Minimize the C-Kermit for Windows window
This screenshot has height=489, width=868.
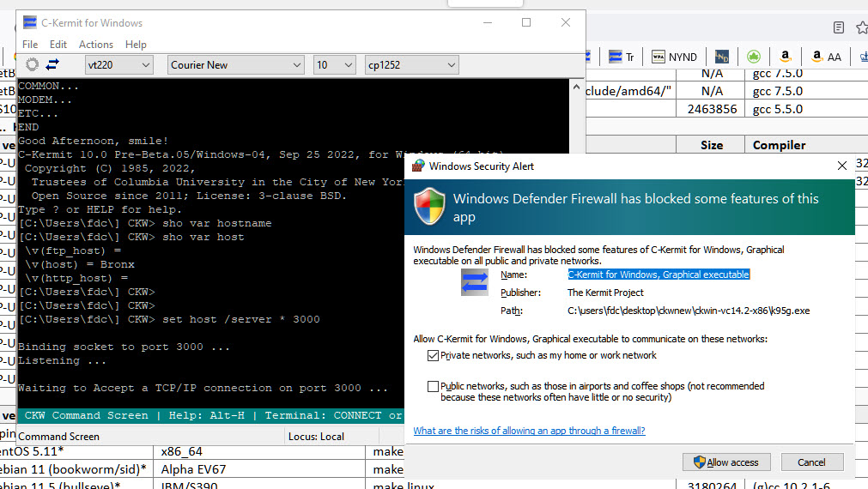pos(488,22)
